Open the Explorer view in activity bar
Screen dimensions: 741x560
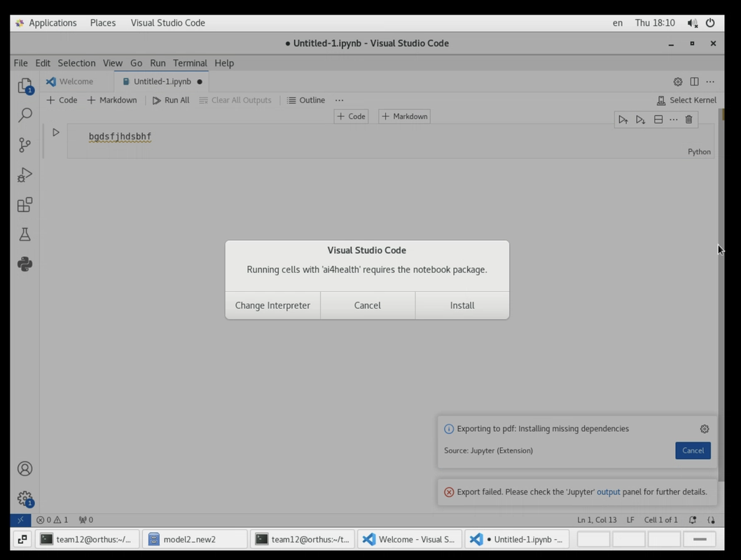click(x=25, y=85)
